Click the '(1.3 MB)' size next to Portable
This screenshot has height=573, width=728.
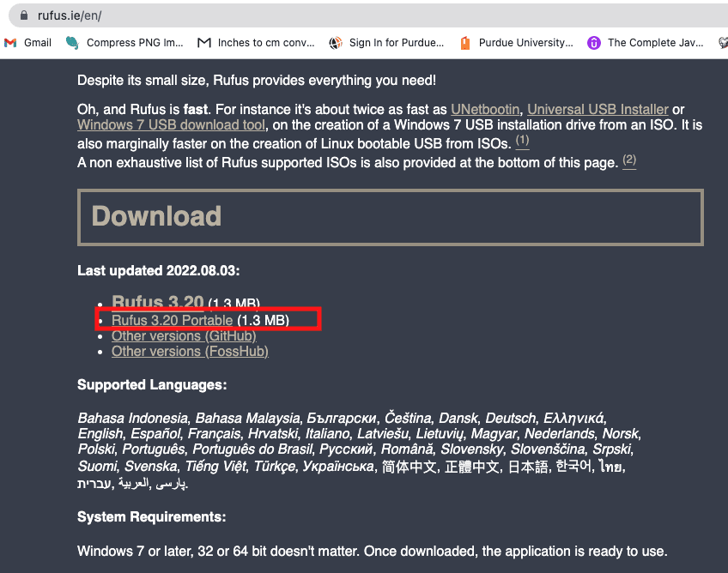click(264, 320)
